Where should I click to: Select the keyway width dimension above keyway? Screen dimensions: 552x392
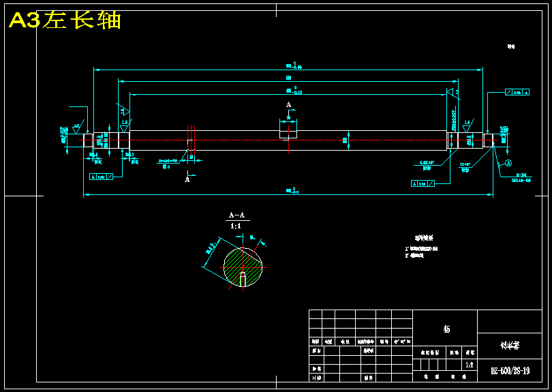[288, 118]
